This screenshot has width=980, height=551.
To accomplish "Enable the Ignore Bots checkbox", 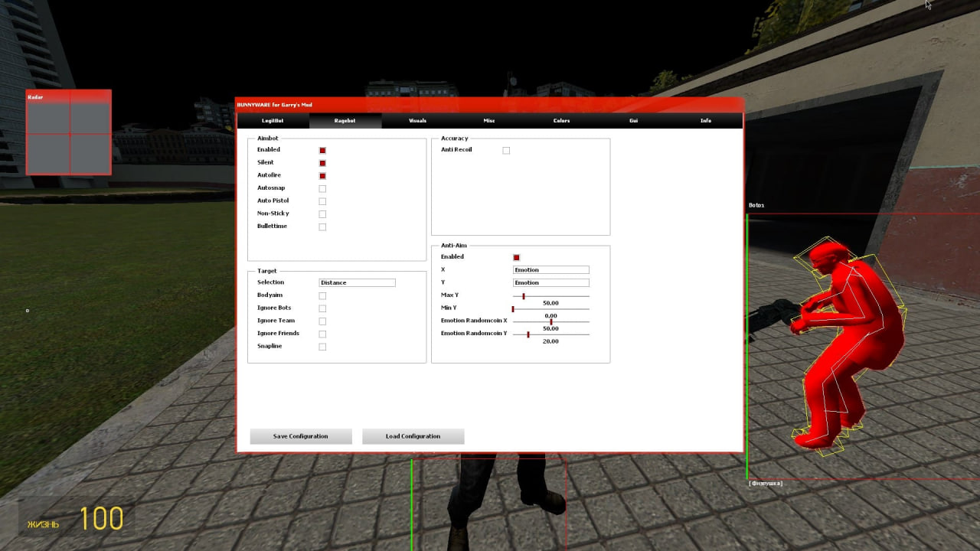I will pyautogui.click(x=322, y=308).
